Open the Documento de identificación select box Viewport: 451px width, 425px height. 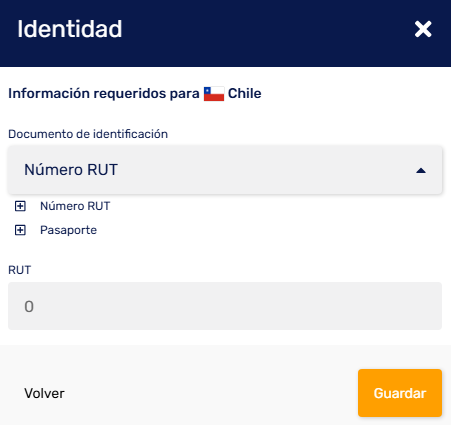point(225,170)
